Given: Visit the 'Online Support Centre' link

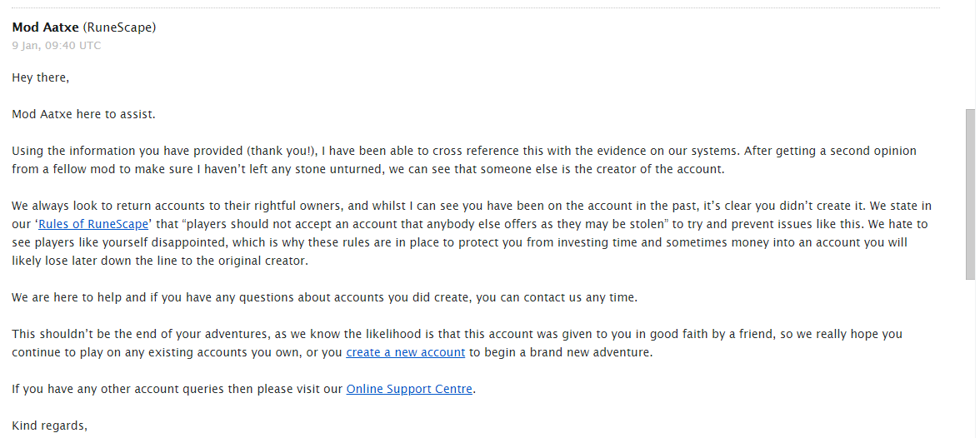Looking at the screenshot, I should 409,389.
